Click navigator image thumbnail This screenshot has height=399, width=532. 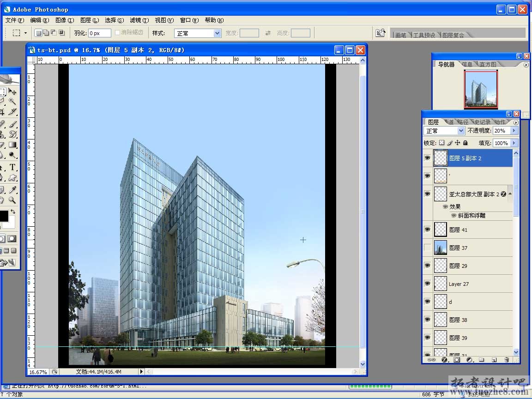tap(481, 90)
